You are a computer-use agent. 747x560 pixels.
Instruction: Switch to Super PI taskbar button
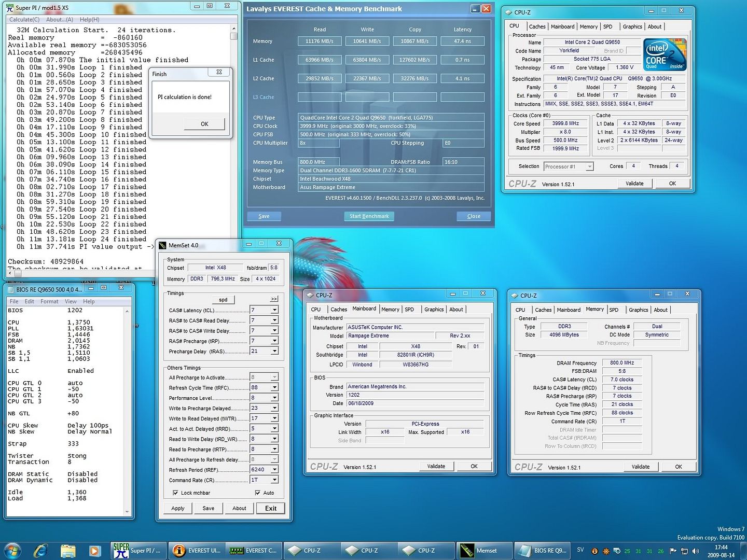[x=139, y=550]
